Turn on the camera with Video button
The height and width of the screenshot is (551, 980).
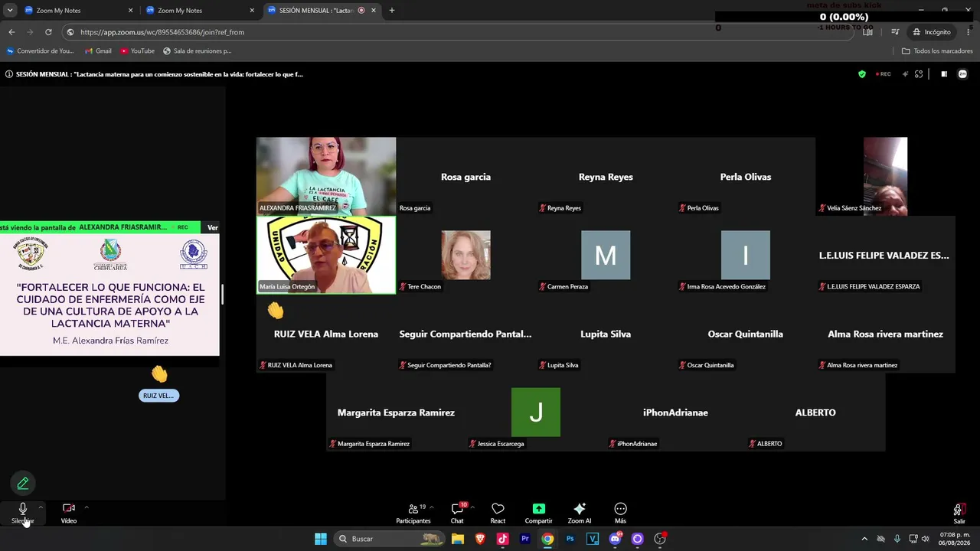[x=69, y=513]
